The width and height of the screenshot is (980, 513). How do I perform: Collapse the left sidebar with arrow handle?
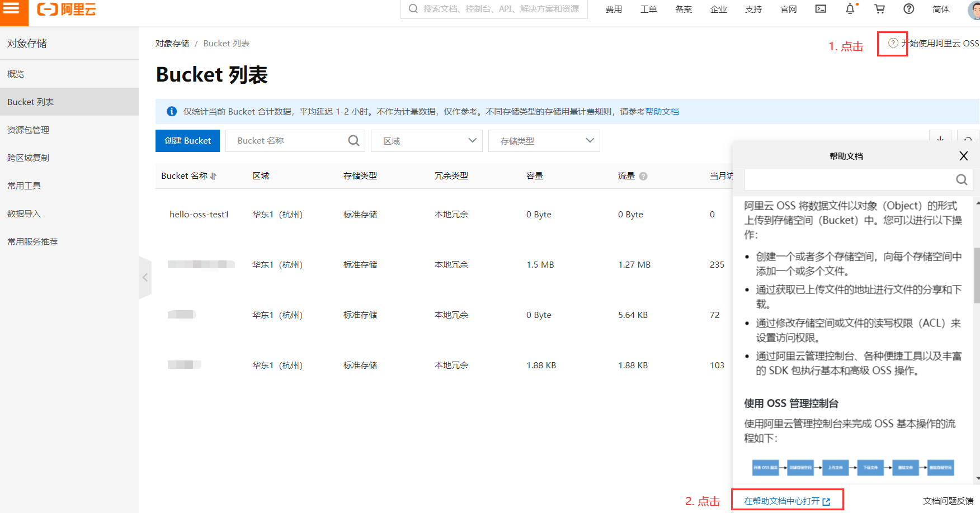(x=145, y=277)
